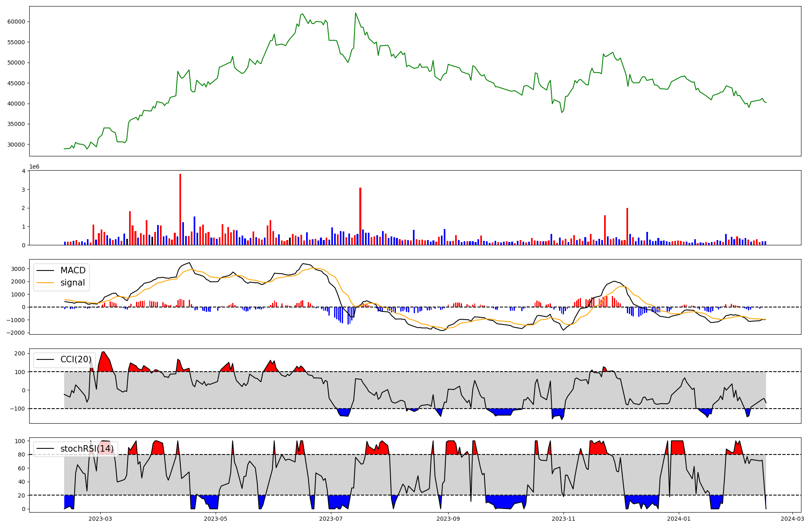Image resolution: width=812 pixels, height=528 pixels.
Task: Click the 4 tick on volume axis
Action: tap(24, 171)
